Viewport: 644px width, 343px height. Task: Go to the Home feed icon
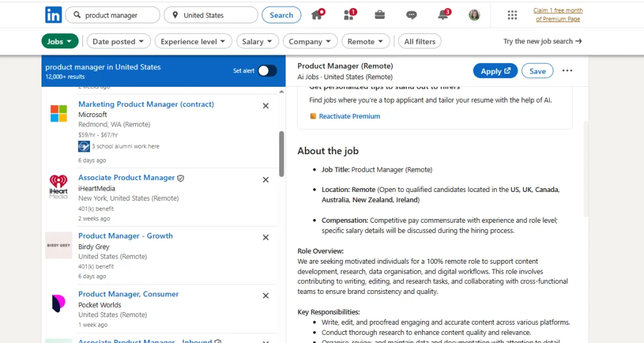click(x=317, y=14)
